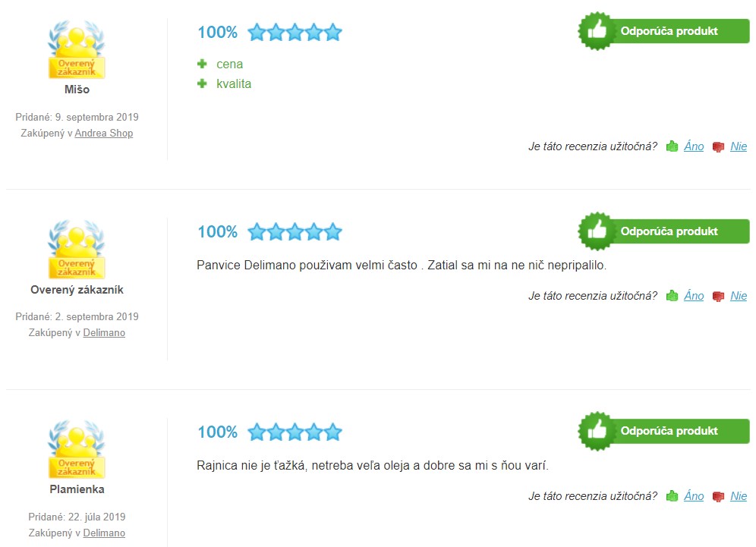Vote Áno on the Panvice Delimano review
This screenshot has height=547, width=756.
coord(694,296)
